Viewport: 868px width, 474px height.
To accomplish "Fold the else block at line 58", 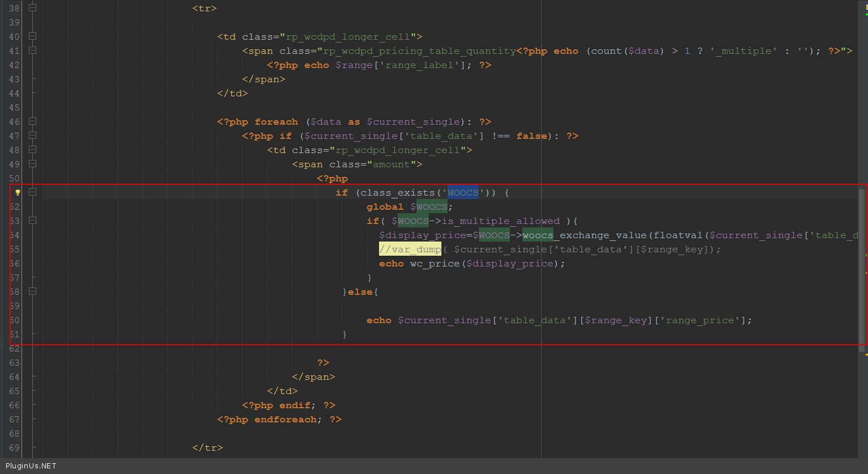I will (32, 291).
